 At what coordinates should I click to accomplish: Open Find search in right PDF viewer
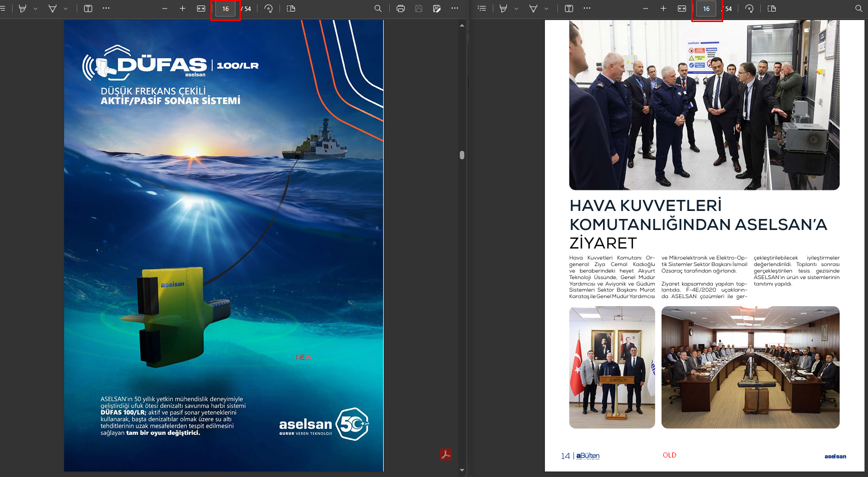tap(859, 9)
